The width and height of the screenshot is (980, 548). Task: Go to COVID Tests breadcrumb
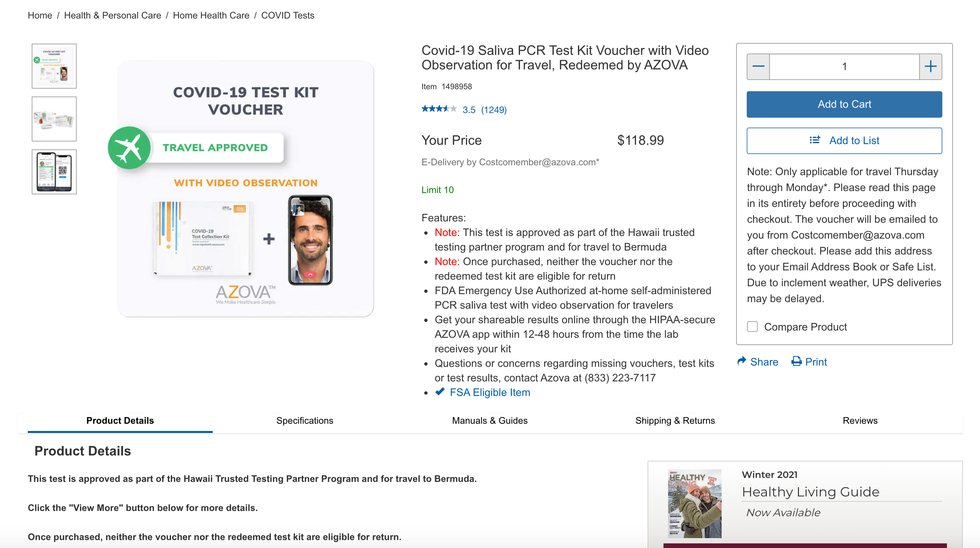coord(287,15)
